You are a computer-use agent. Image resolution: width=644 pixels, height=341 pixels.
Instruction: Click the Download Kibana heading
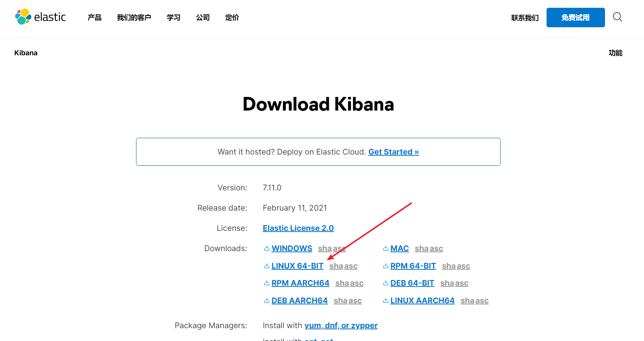(318, 104)
